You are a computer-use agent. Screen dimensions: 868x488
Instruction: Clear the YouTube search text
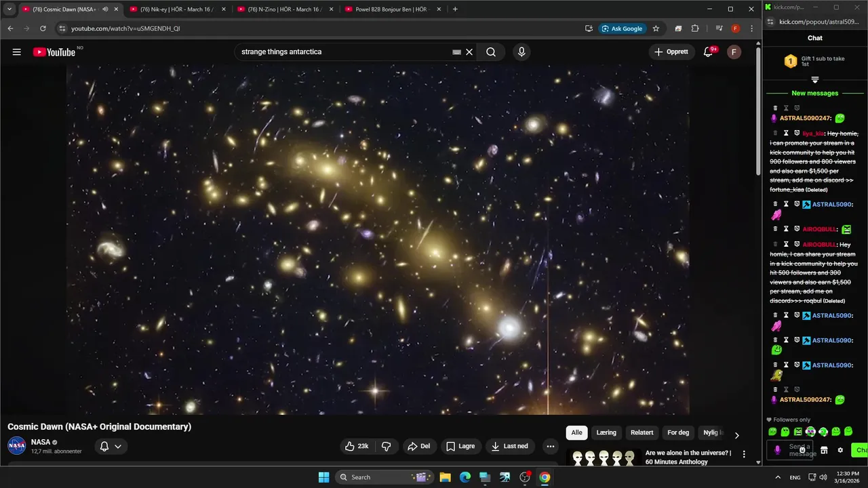tap(469, 52)
